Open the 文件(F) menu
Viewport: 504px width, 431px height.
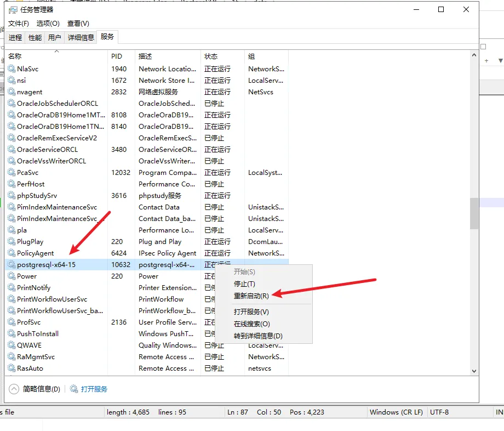(18, 24)
